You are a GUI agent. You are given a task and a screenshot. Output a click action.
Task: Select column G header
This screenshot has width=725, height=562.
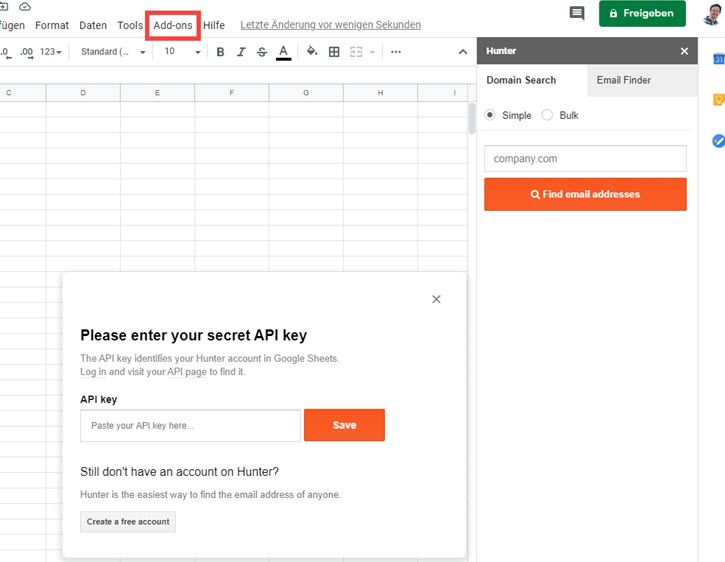[306, 93]
